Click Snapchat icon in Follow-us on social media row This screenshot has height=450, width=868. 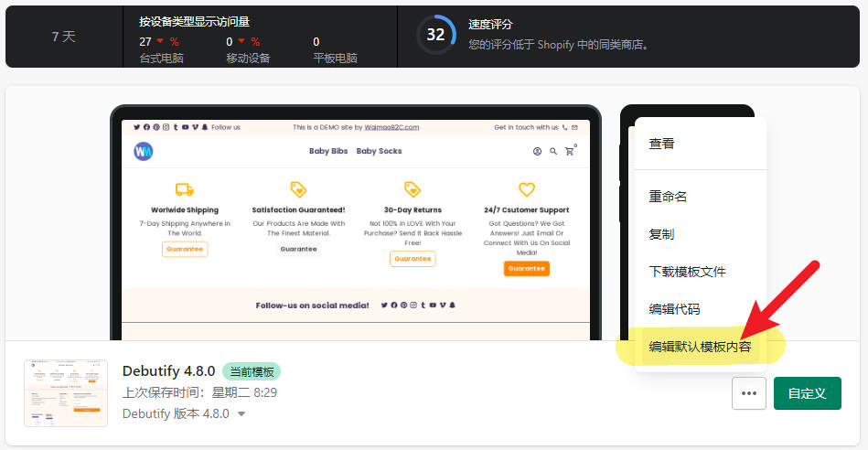coord(452,305)
